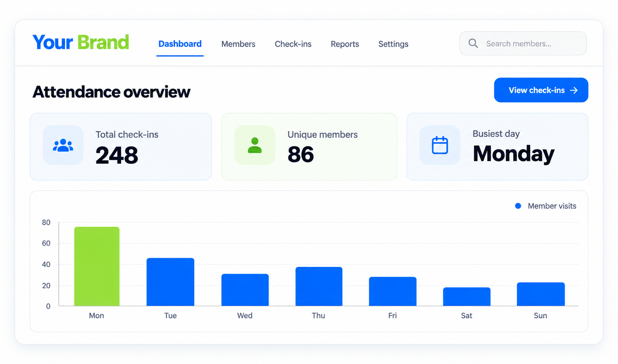This screenshot has width=618, height=364.
Task: Click the 86 unique members value
Action: point(301,155)
